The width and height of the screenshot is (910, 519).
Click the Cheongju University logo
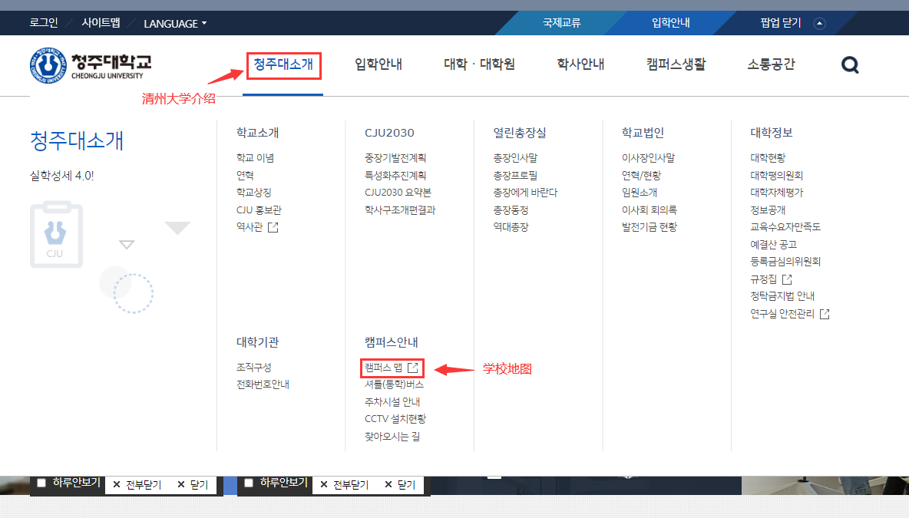click(91, 66)
